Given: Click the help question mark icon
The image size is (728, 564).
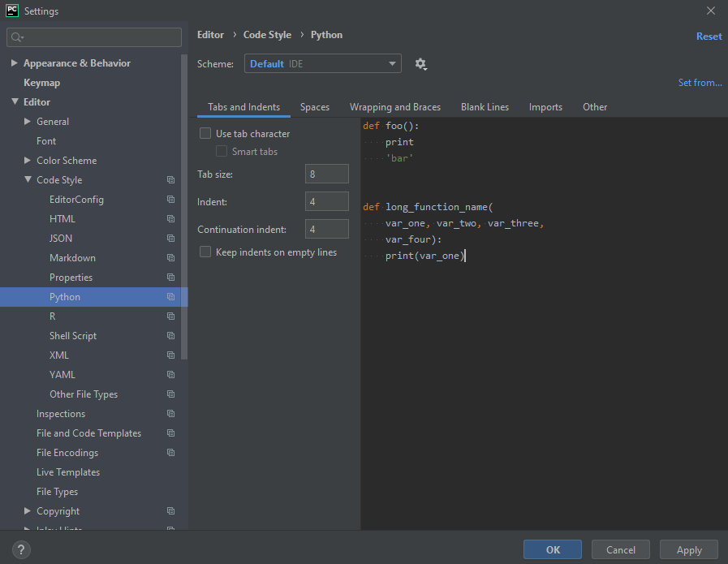Looking at the screenshot, I should [x=21, y=550].
